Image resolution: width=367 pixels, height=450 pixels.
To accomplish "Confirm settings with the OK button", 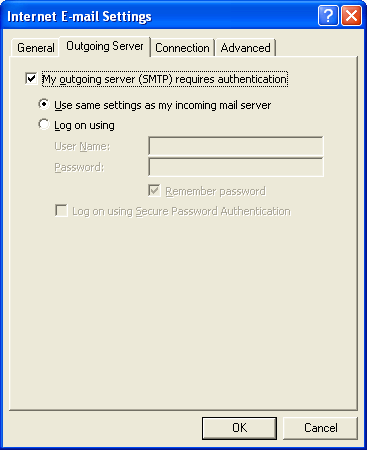I will click(x=239, y=428).
